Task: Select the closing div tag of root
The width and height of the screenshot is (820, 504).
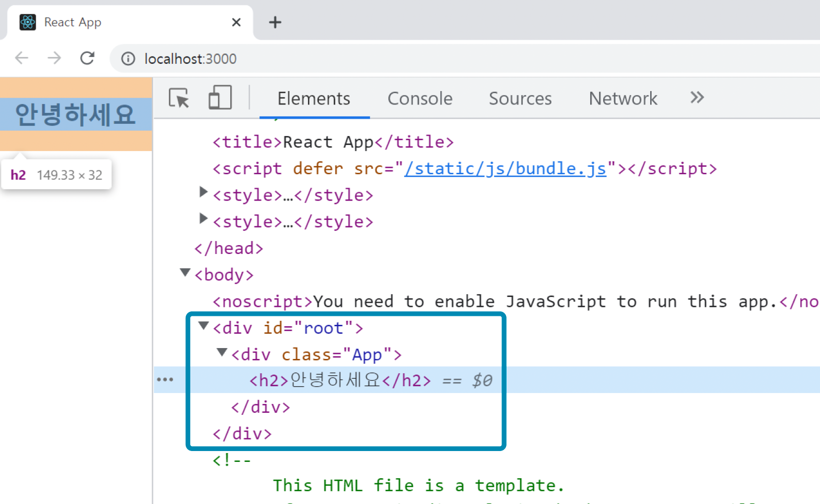Action: point(242,434)
